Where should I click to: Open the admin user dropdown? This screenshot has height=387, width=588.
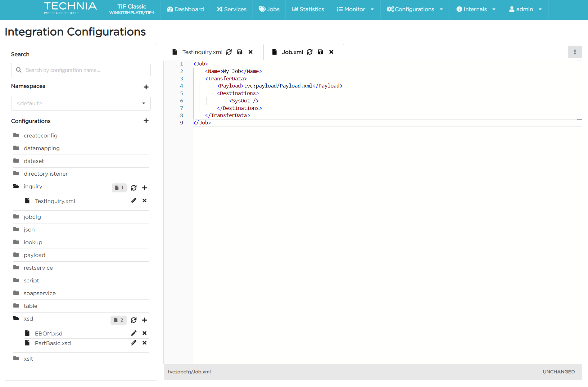(525, 9)
